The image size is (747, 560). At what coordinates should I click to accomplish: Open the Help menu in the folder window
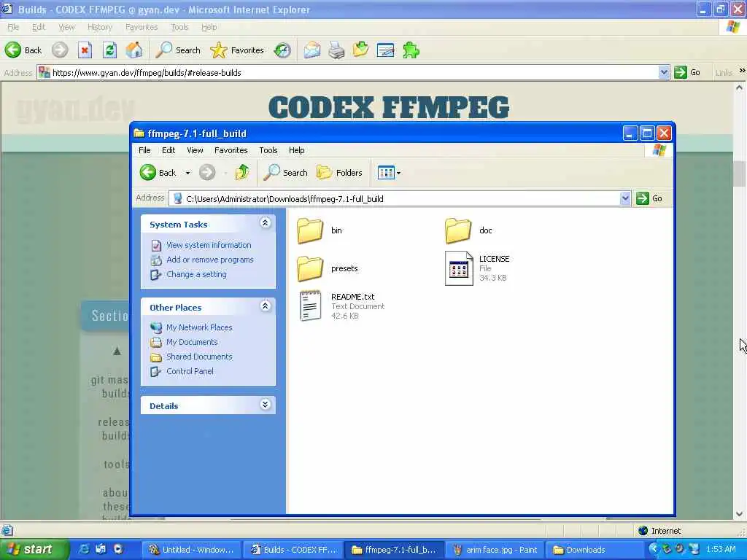pyautogui.click(x=296, y=150)
